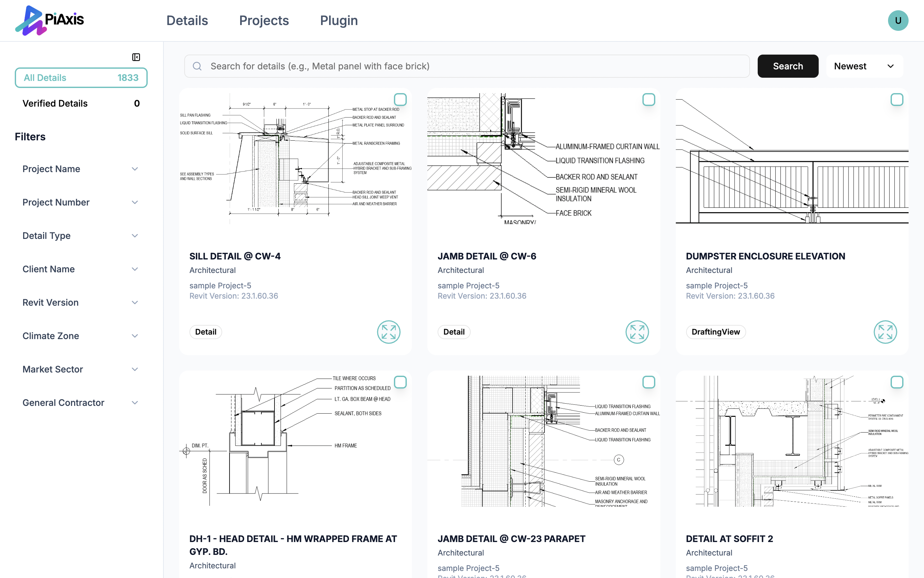Expand preview of DUMPSTER ENCLOSURE ELEVATION
Viewport: 924px width, 578px height.
[885, 332]
